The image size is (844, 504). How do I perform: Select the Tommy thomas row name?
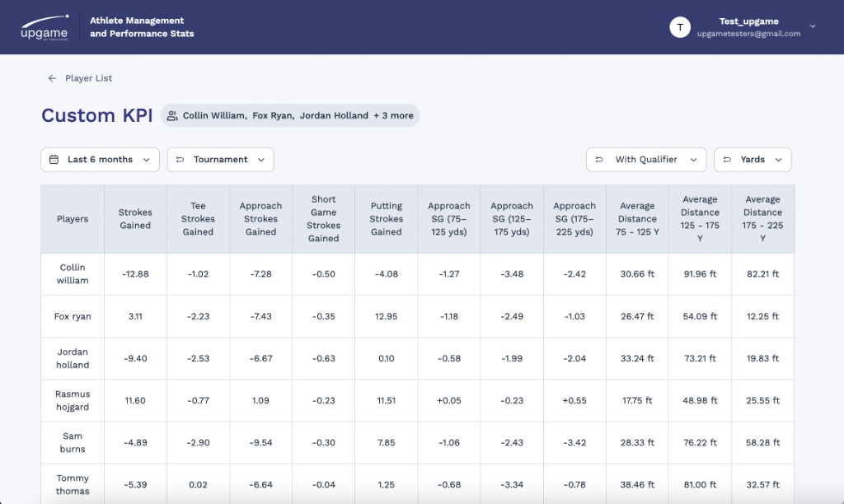coord(73,484)
